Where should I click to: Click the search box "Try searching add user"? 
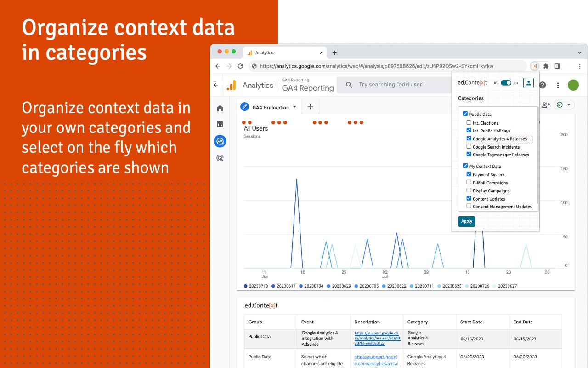pos(394,85)
